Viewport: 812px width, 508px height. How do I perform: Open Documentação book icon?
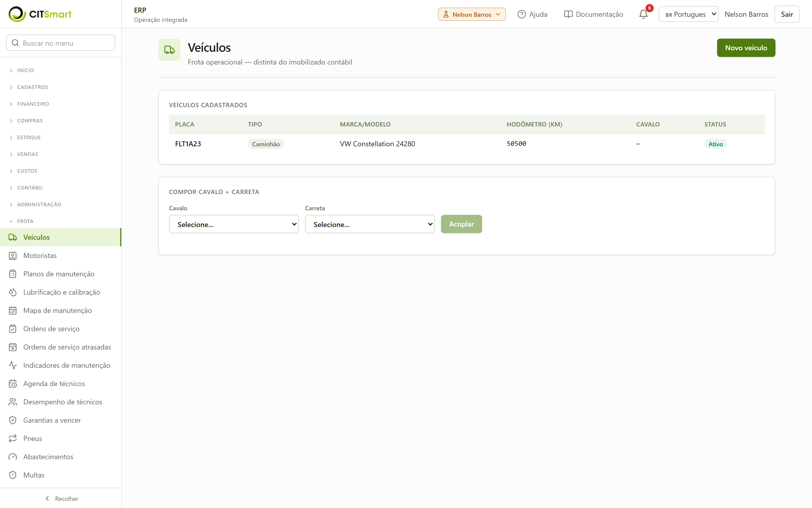(568, 14)
